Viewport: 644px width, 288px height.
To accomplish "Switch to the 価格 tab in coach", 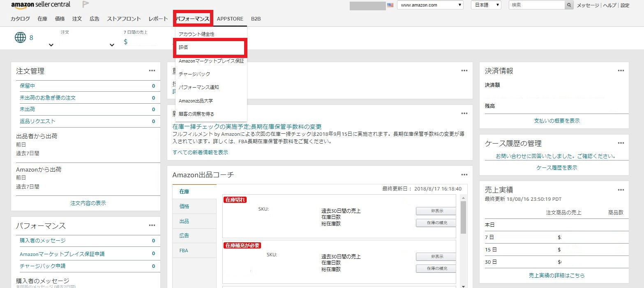I will 185,207.
